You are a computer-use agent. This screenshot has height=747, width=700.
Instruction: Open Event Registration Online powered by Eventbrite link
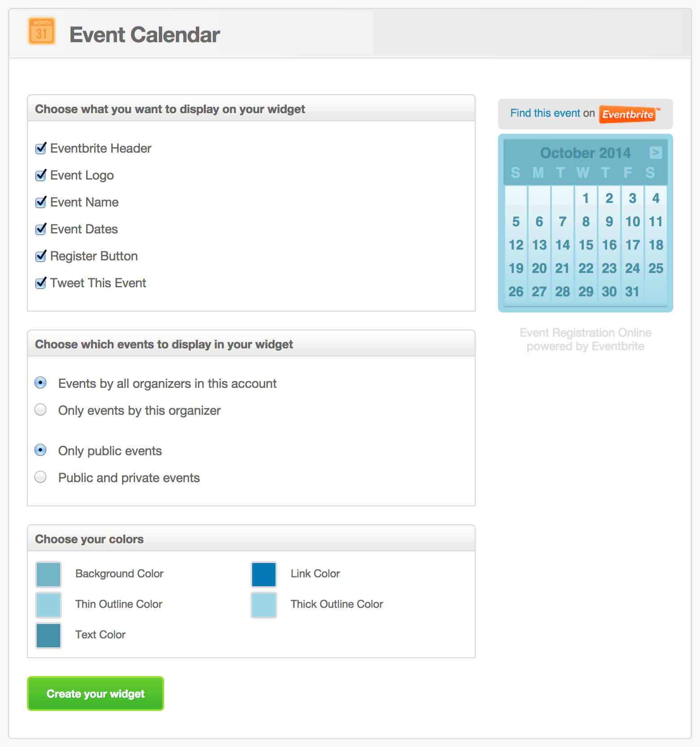point(586,339)
